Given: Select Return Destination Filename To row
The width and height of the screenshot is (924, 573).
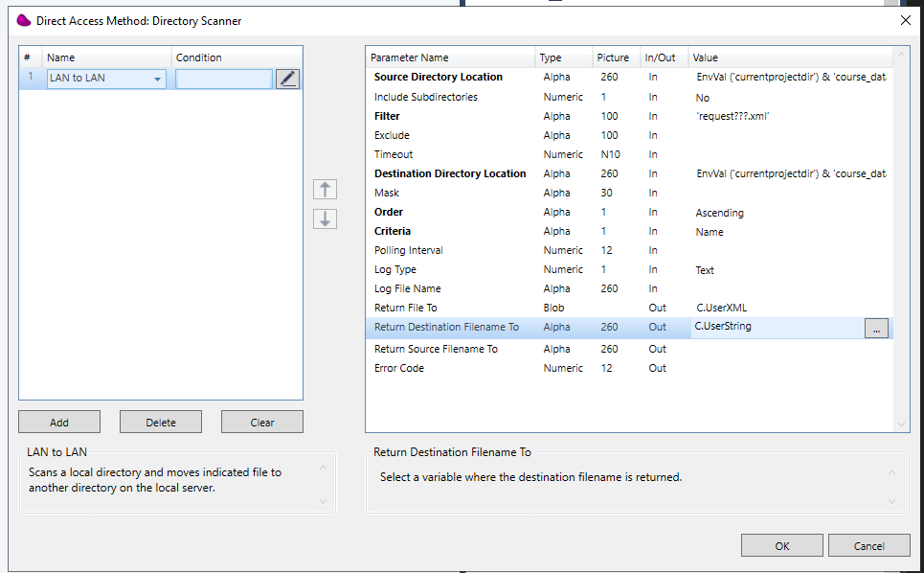Looking at the screenshot, I should [x=629, y=328].
